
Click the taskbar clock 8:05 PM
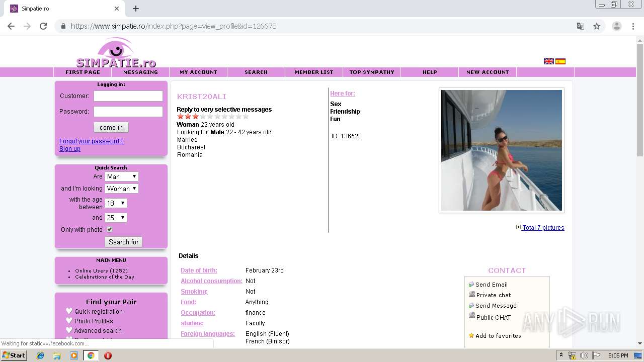(618, 355)
